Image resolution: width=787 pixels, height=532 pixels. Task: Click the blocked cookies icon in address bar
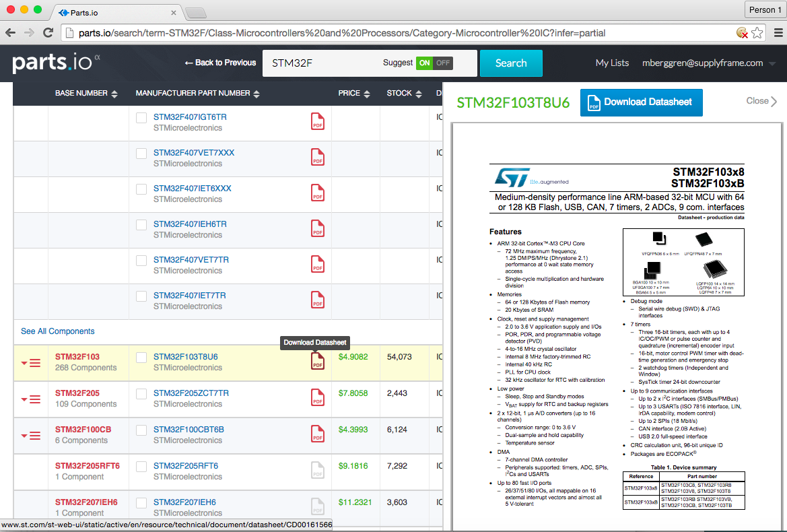point(742,32)
